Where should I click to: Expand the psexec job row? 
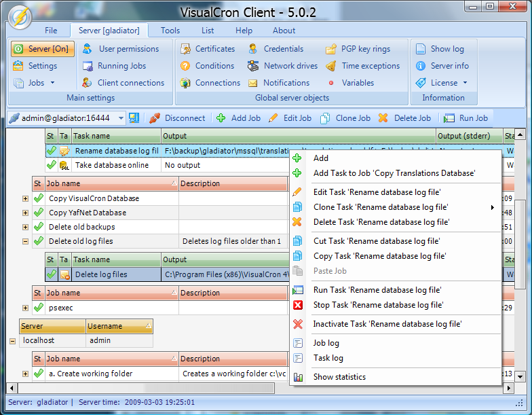tap(26, 308)
